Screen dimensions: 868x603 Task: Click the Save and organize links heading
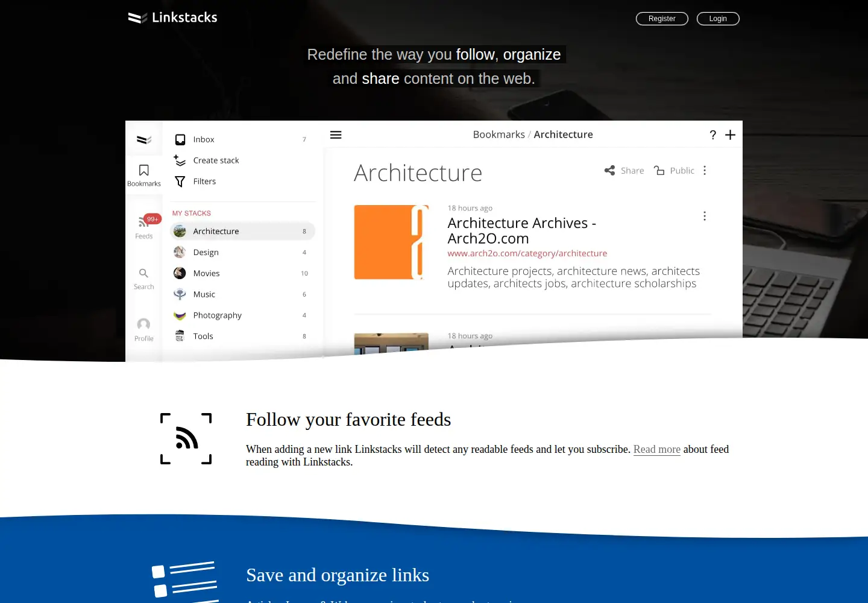pyautogui.click(x=338, y=575)
